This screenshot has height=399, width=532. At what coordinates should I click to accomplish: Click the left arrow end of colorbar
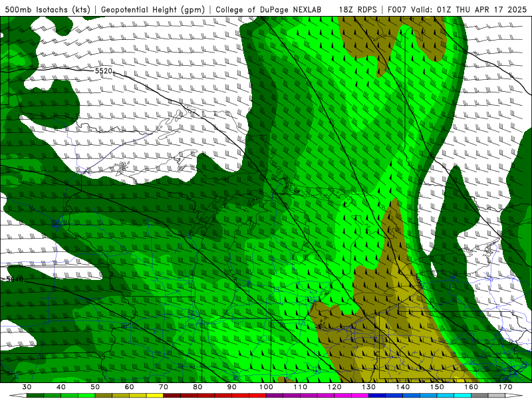(x=18, y=396)
